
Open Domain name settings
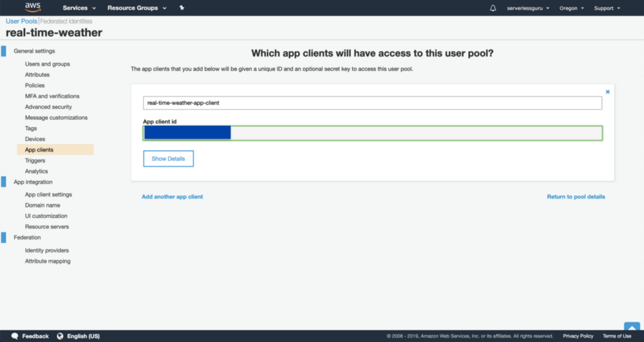tap(42, 205)
